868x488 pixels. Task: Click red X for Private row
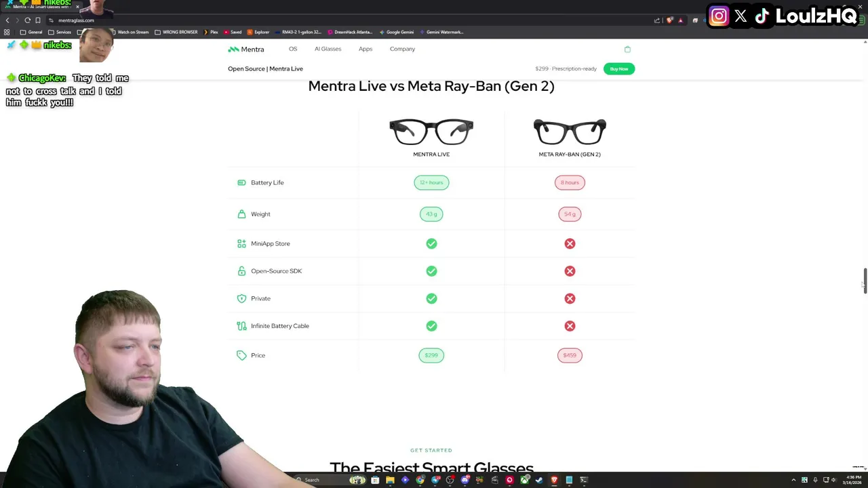coord(570,298)
